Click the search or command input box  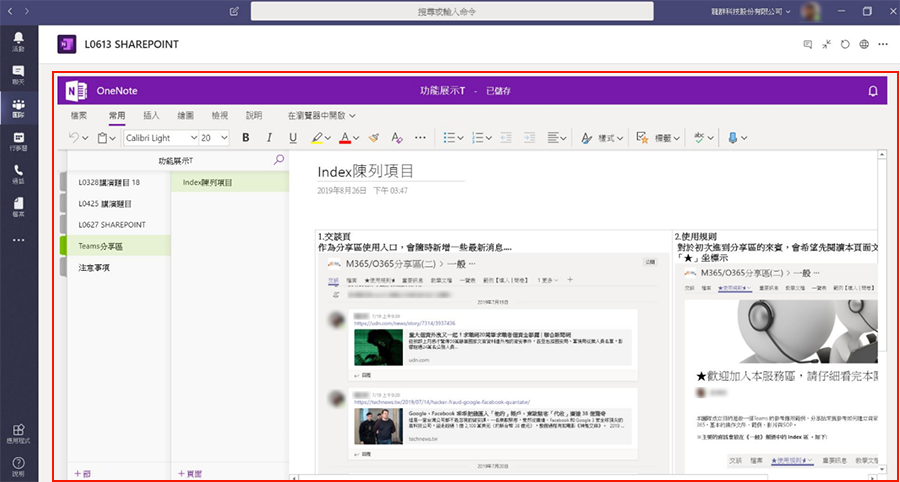pos(452,11)
